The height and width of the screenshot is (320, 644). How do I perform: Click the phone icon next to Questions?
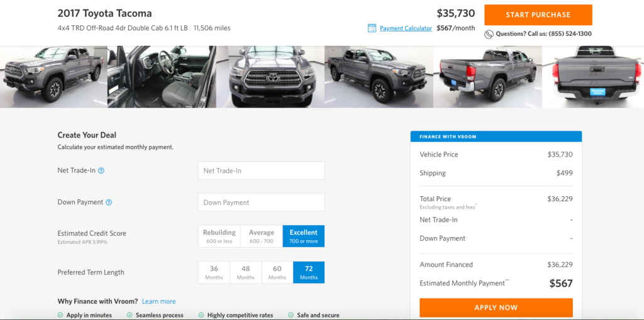click(x=489, y=34)
